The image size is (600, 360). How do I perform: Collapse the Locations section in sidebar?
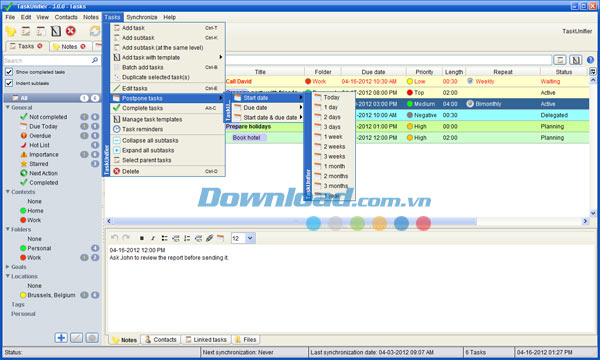(8, 276)
